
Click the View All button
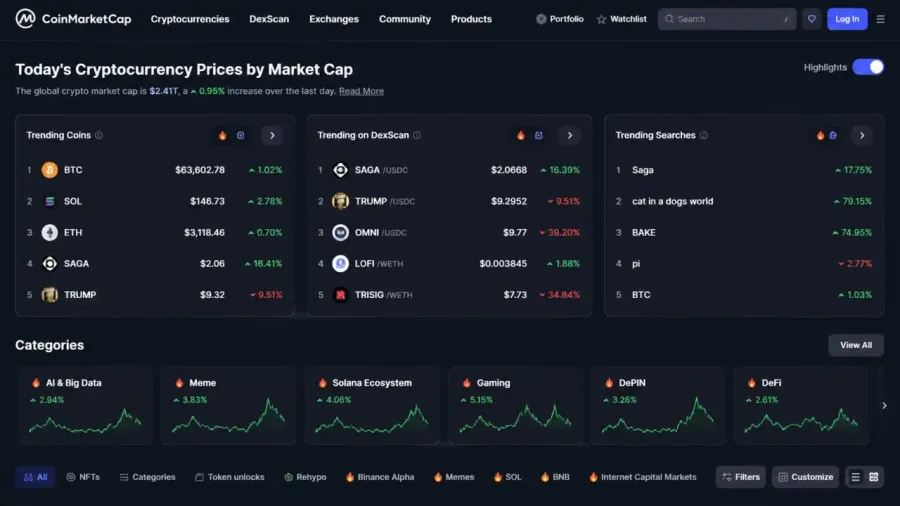point(856,345)
